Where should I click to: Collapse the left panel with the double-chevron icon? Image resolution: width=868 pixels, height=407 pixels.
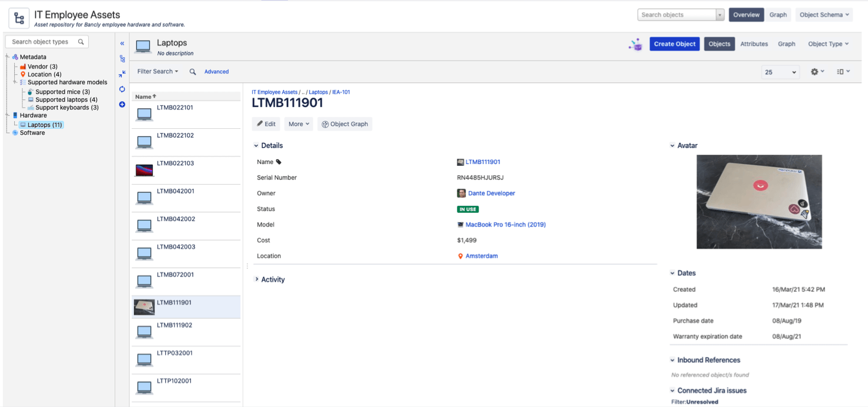pos(122,43)
